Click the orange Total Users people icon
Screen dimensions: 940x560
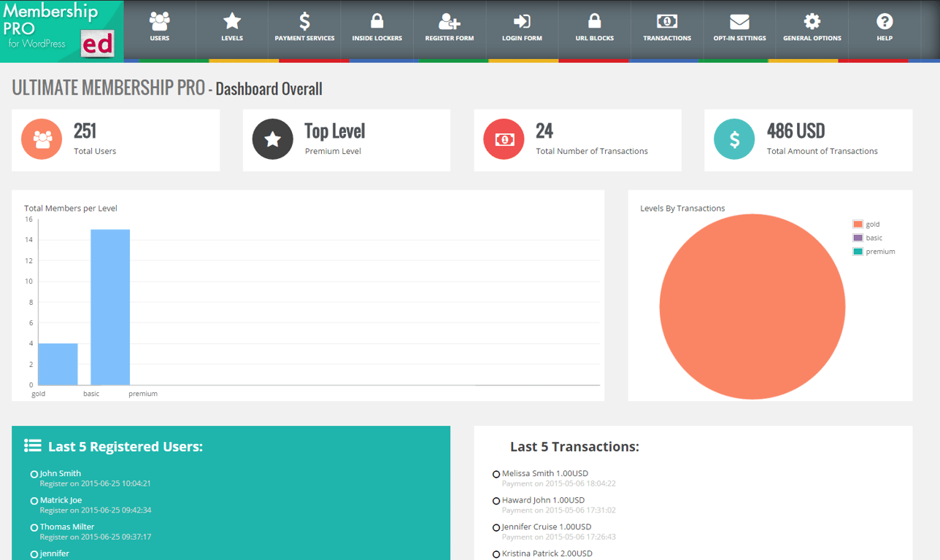[x=42, y=139]
